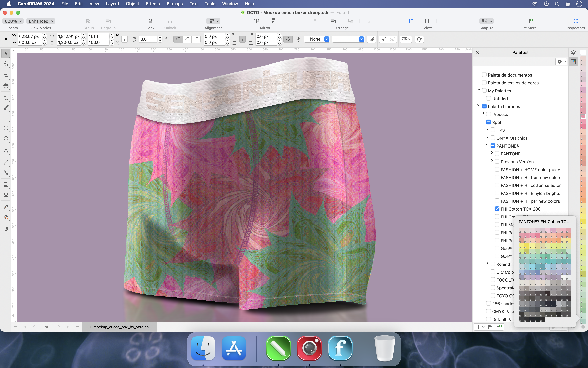The image size is (588, 368).
Task: Click the rotation angle input field
Action: (x=148, y=39)
